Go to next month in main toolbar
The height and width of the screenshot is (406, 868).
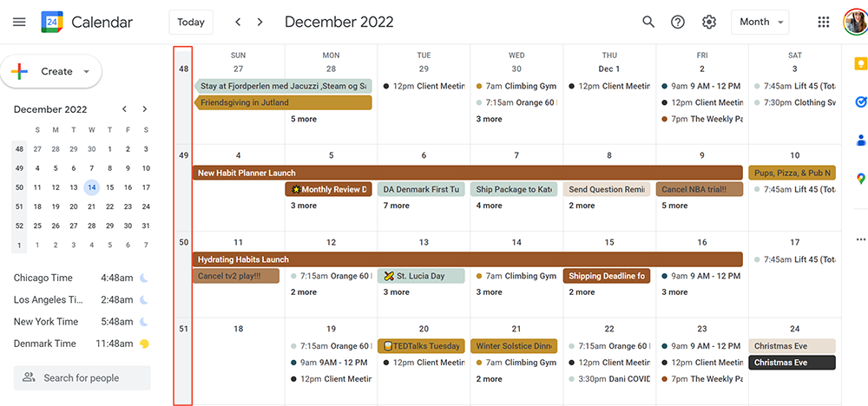coord(260,22)
